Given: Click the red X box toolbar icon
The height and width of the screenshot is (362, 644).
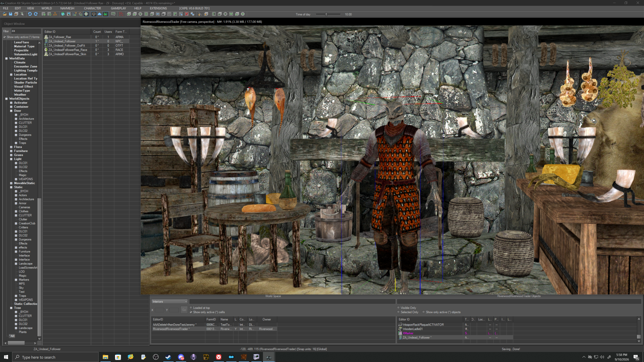Looking at the screenshot, I should click(186, 14).
